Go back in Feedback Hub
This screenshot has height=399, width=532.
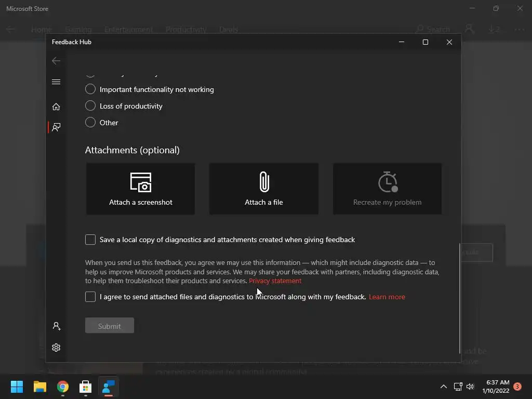(x=56, y=61)
